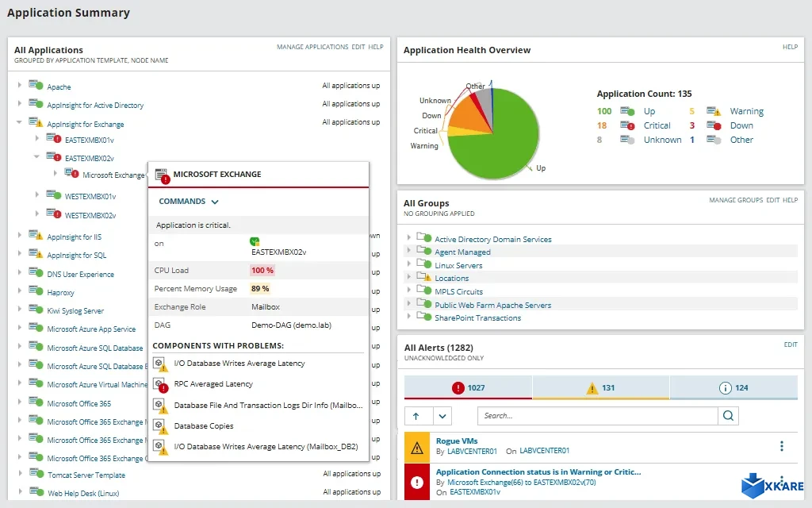Switch to warning alerts tab 131
Viewport: 812px width, 508px height.
601,387
